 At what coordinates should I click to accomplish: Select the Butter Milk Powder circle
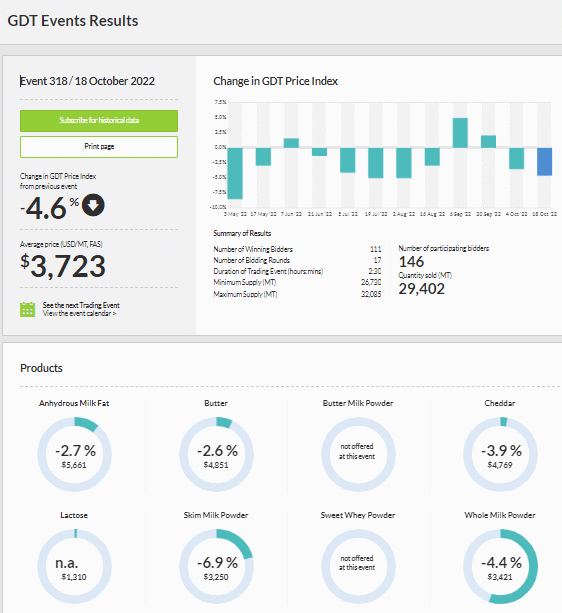click(358, 454)
